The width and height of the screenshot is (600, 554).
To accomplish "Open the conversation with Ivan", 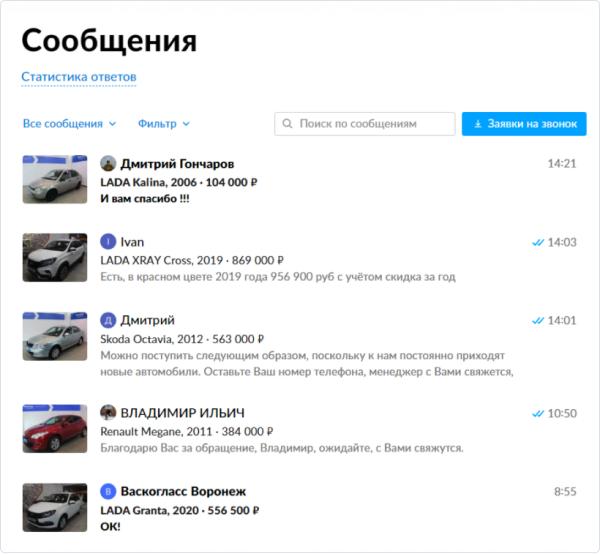I will [132, 242].
